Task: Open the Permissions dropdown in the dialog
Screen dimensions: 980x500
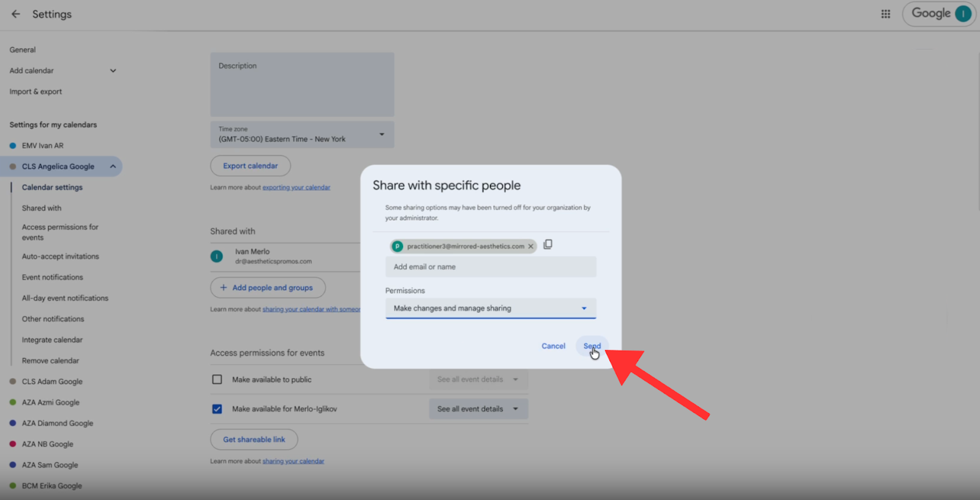Action: (x=491, y=308)
